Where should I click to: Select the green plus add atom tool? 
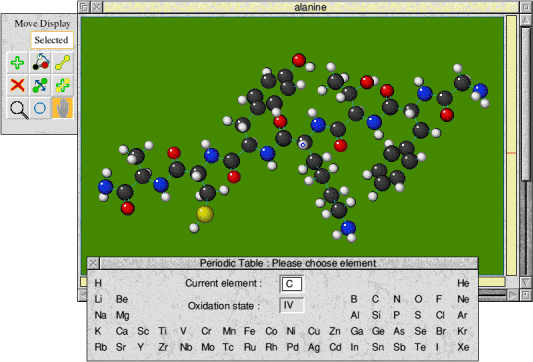pyautogui.click(x=17, y=63)
